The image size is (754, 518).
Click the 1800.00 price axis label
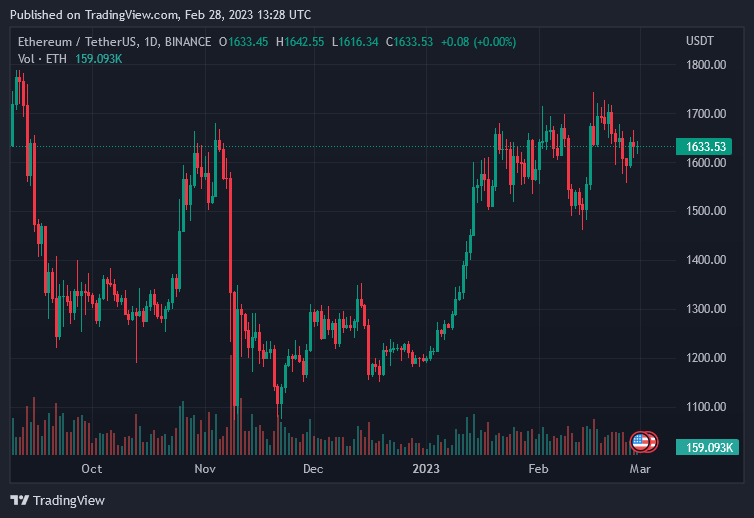[705, 65]
